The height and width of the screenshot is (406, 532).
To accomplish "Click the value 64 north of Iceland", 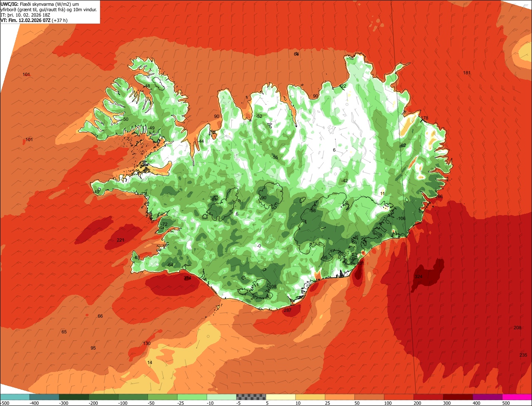I will [x=296, y=54].
